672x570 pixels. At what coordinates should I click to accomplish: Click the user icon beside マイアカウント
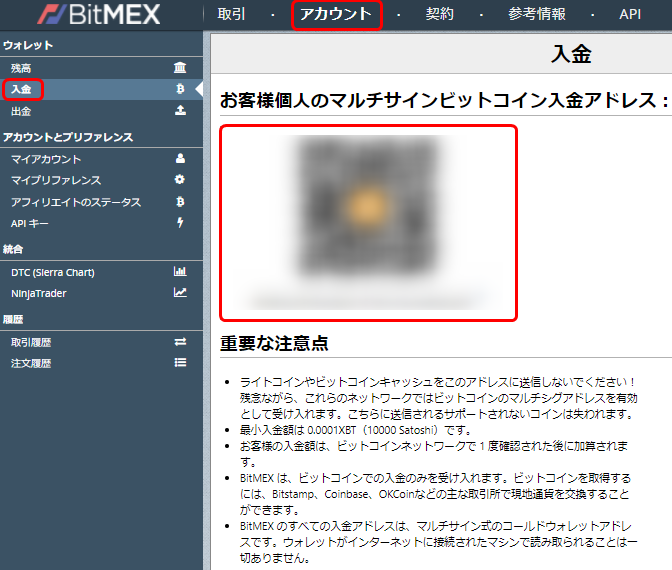coord(180,158)
